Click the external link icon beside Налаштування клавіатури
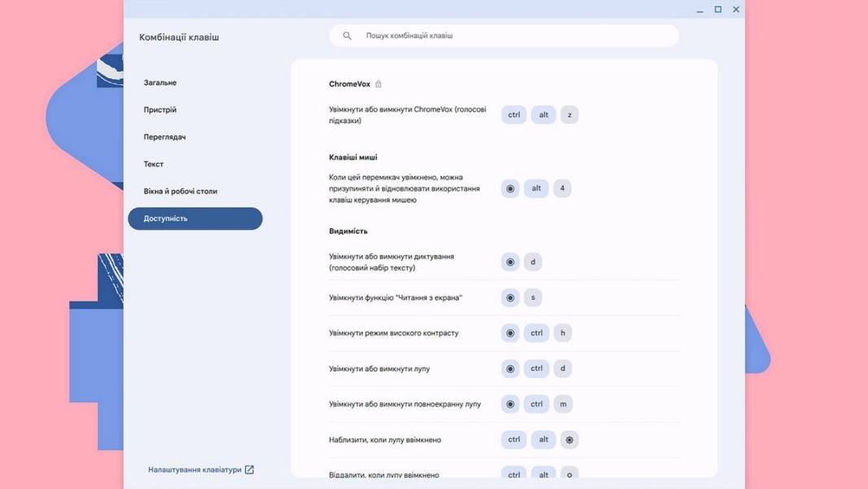This screenshot has width=868, height=489. (x=249, y=469)
